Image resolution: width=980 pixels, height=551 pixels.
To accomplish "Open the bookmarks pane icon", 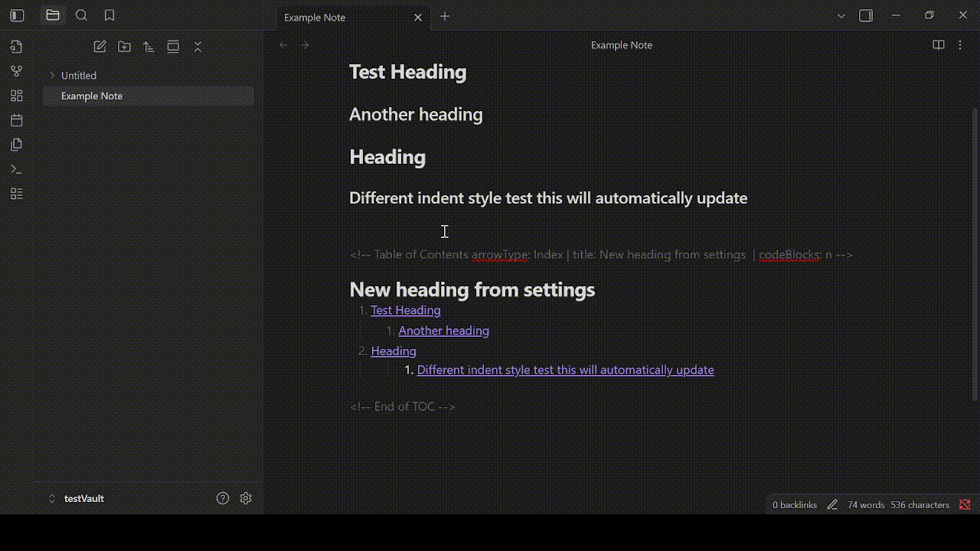I will point(109,15).
